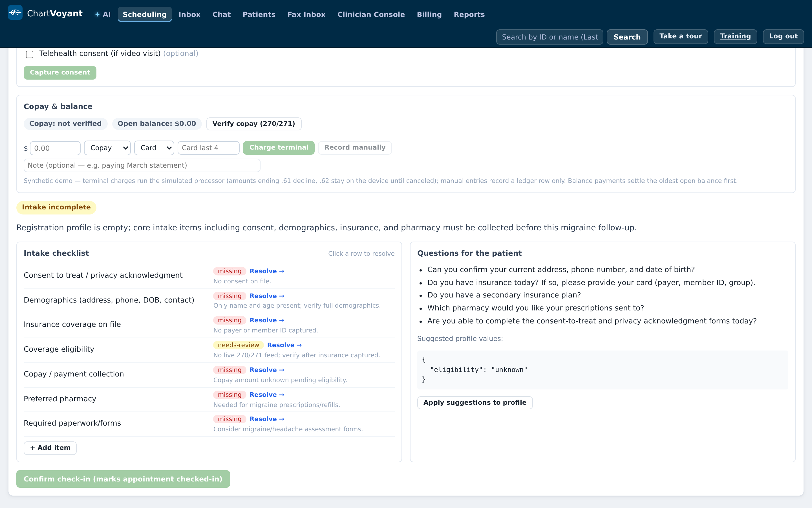Screen dimensions: 812x508
Task: Open the Billing tab
Action: coord(429,14)
